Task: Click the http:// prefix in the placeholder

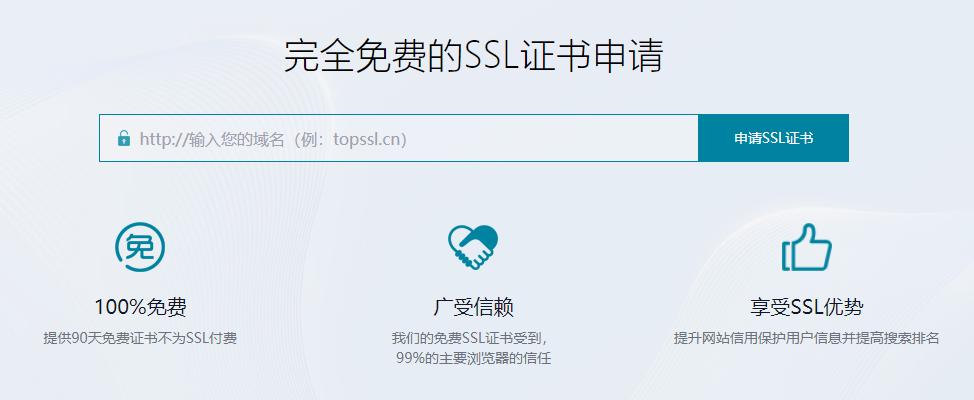Action: pyautogui.click(x=163, y=139)
